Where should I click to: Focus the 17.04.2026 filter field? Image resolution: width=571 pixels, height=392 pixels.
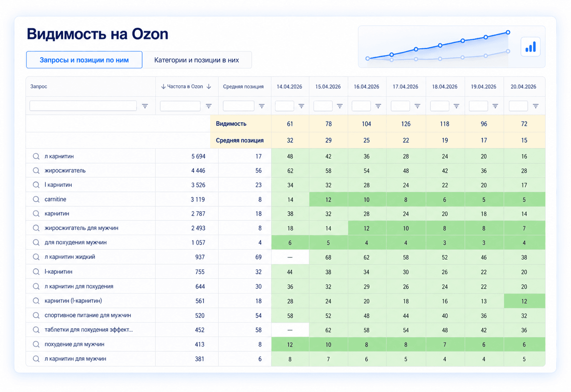click(400, 106)
